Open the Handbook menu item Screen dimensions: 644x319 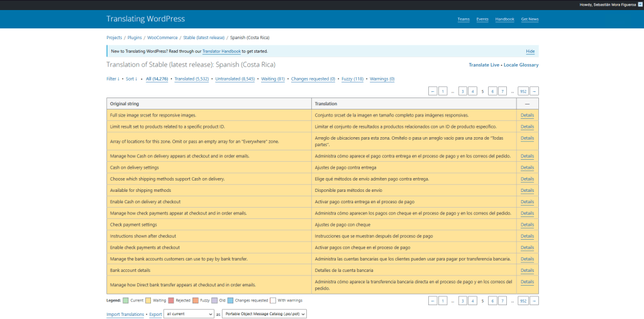tap(504, 19)
